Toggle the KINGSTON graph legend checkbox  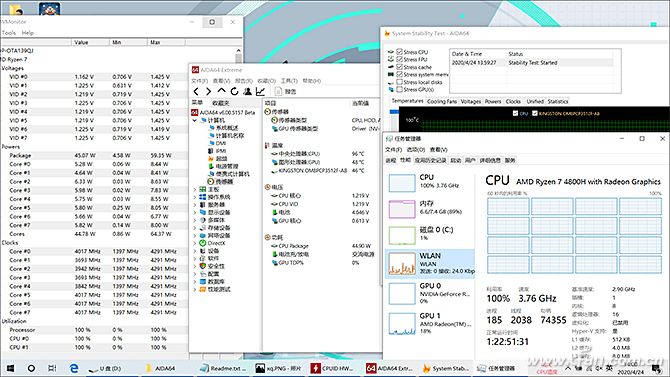(535, 113)
